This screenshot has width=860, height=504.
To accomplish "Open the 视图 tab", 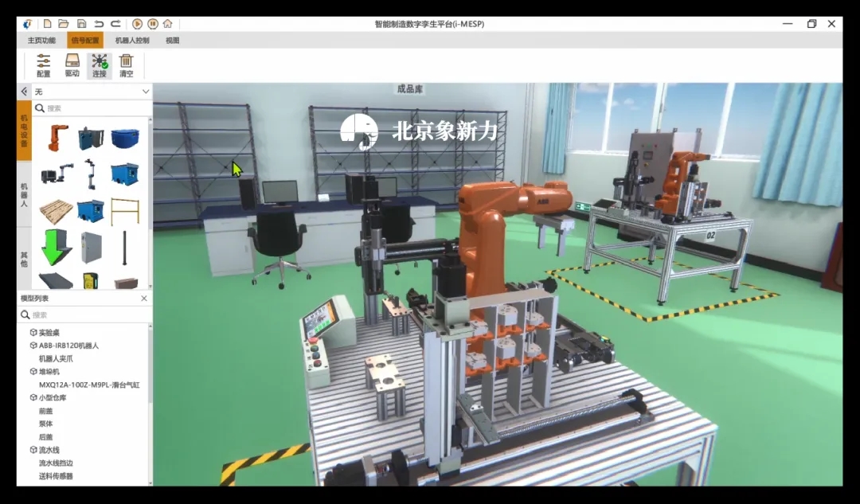I will 172,41.
